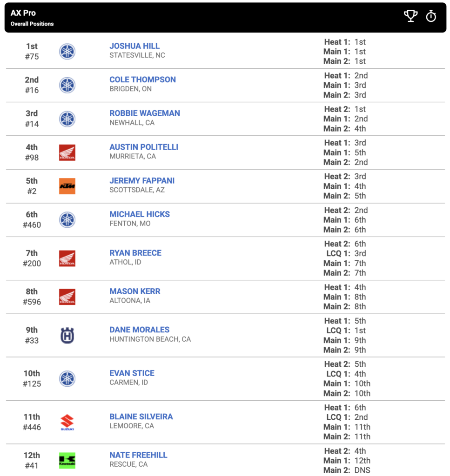Open Michael Hicks' rider page

140,214
